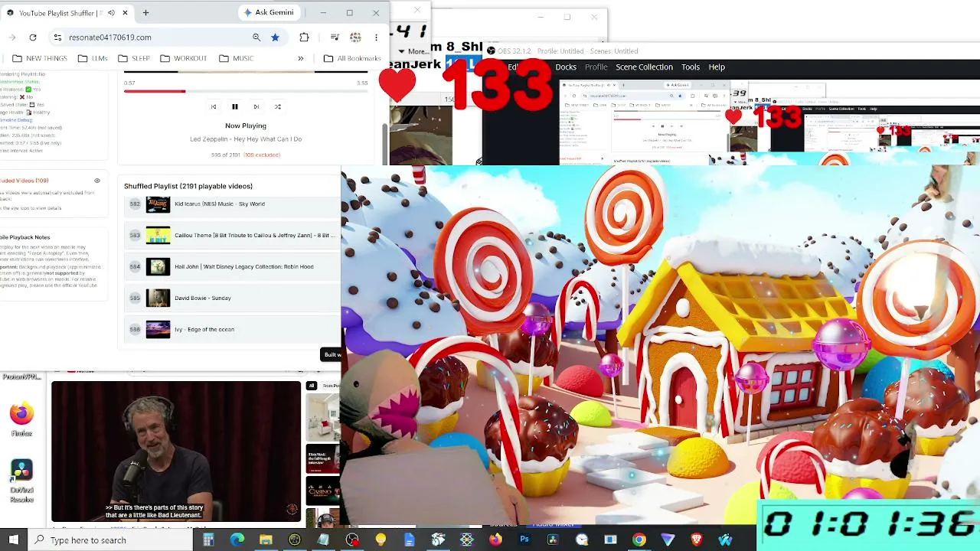Open a new browser tab
The height and width of the screenshot is (551, 980).
coord(145,13)
